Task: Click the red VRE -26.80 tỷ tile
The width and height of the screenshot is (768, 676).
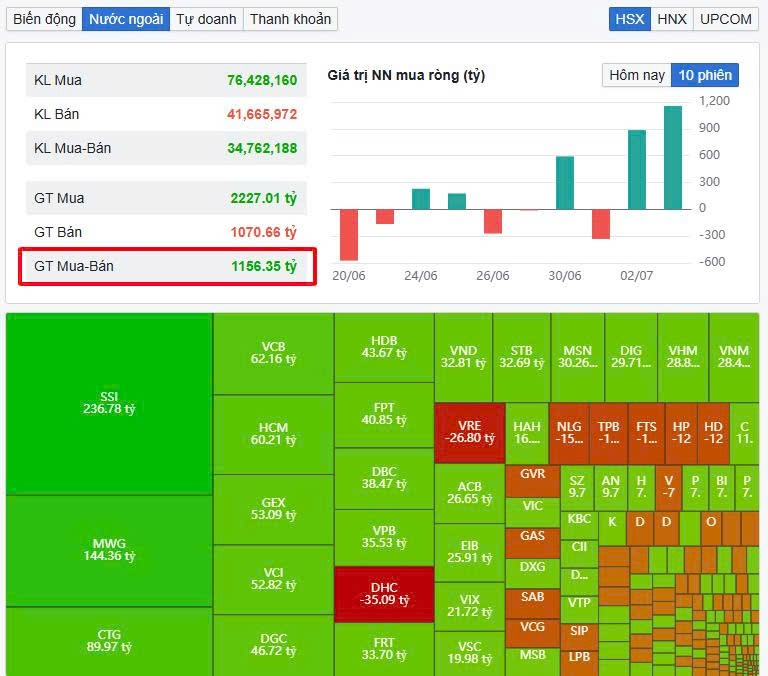Action: click(470, 433)
